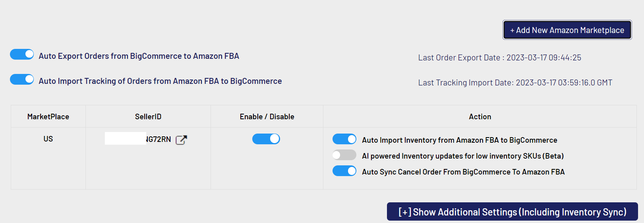Click Add New Amazon Marketplace button
644x223 pixels.
tap(567, 30)
